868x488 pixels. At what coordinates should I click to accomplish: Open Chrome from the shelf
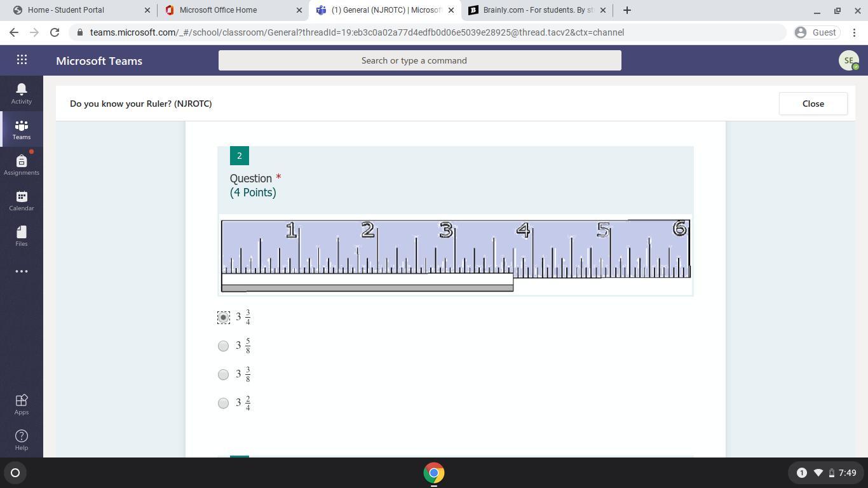tap(434, 473)
